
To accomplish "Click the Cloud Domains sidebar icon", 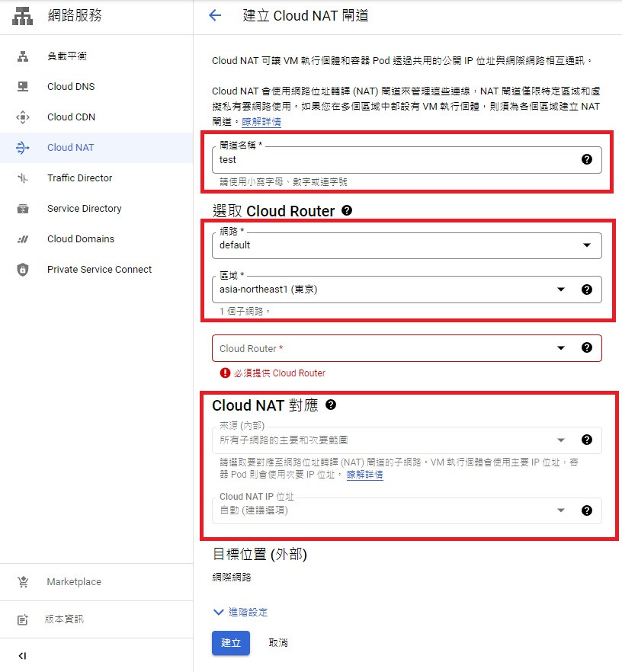I will pos(23,239).
